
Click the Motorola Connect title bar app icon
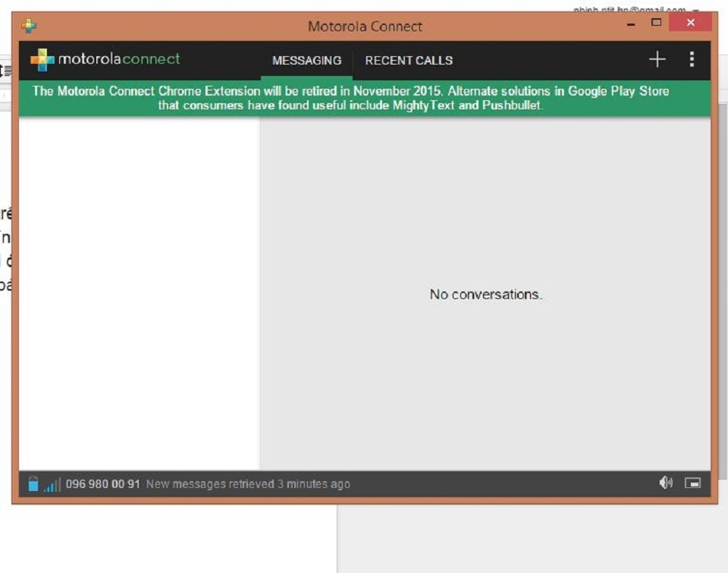(x=28, y=26)
